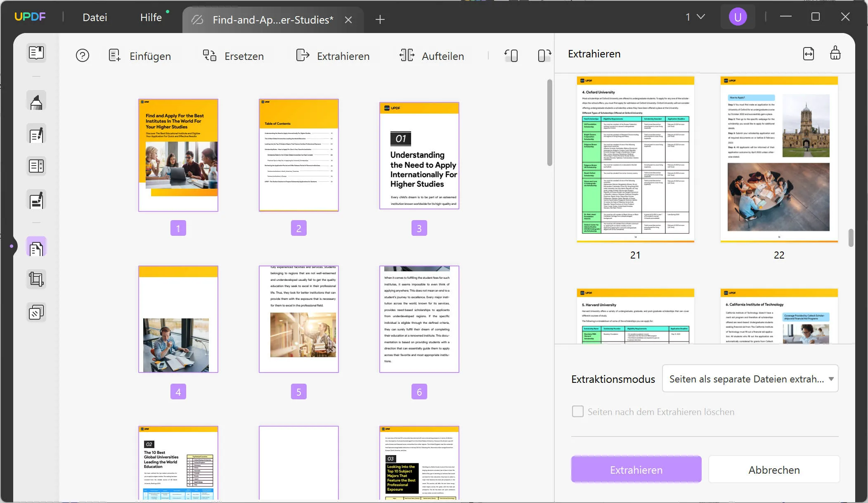Open the Extraktionsmodus dropdown

(750, 379)
